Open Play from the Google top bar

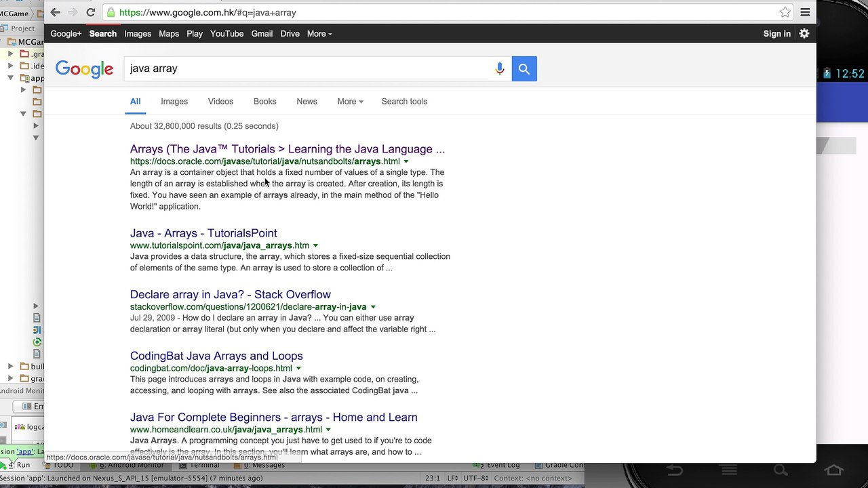tap(195, 34)
